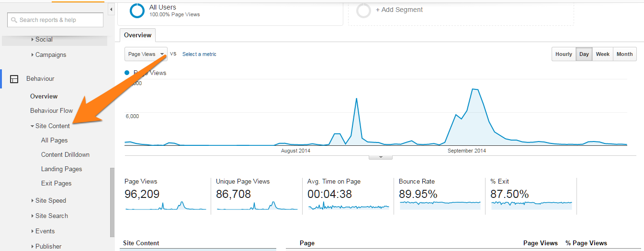644x251 pixels.
Task: Click the Bounce Rate sparkline chart
Action: click(x=440, y=205)
